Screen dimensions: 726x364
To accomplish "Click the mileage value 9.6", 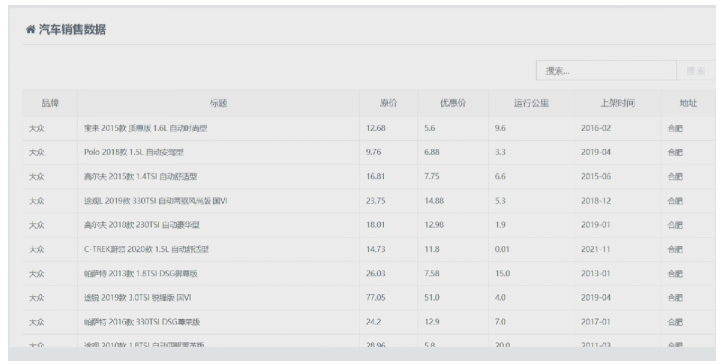I will [500, 128].
